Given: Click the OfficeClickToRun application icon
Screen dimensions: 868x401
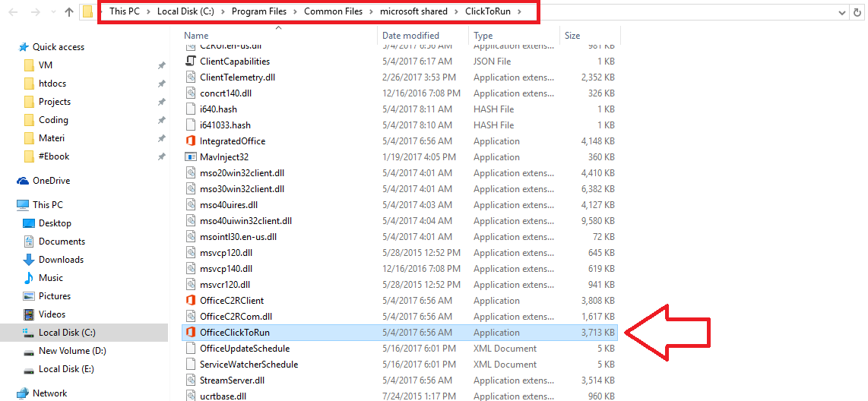Looking at the screenshot, I should pos(191,333).
